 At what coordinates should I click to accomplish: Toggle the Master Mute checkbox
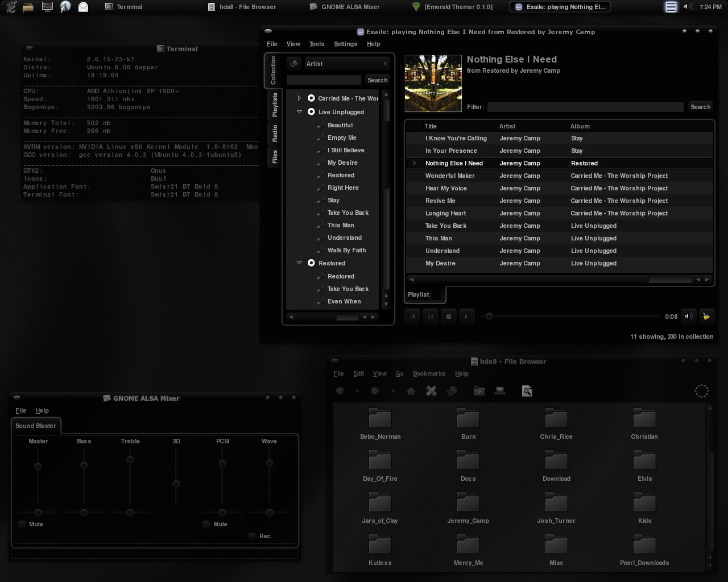(x=22, y=524)
